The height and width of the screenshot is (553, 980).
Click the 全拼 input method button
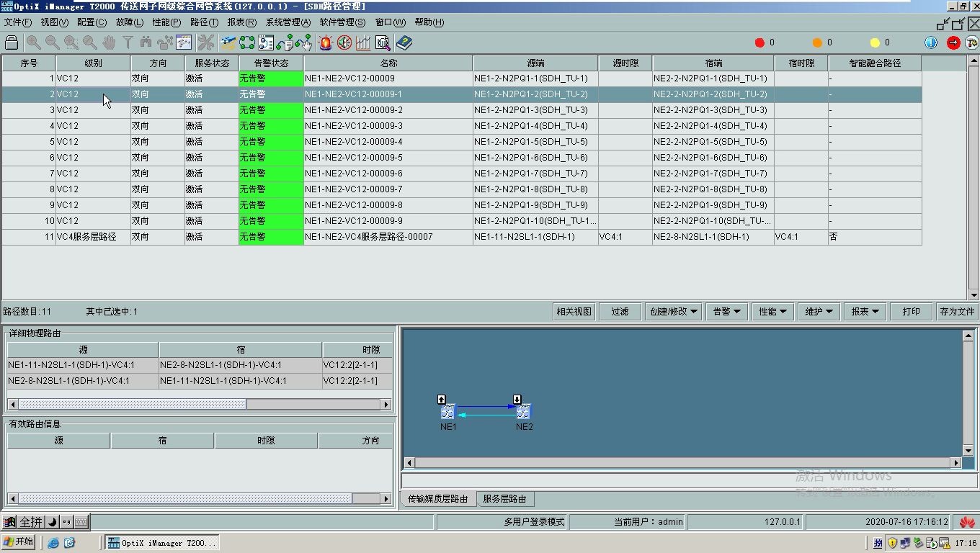30,522
